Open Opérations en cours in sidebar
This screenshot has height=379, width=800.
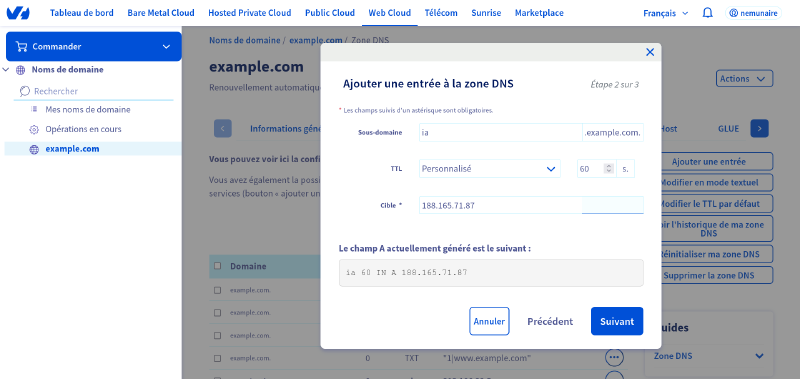click(83, 129)
